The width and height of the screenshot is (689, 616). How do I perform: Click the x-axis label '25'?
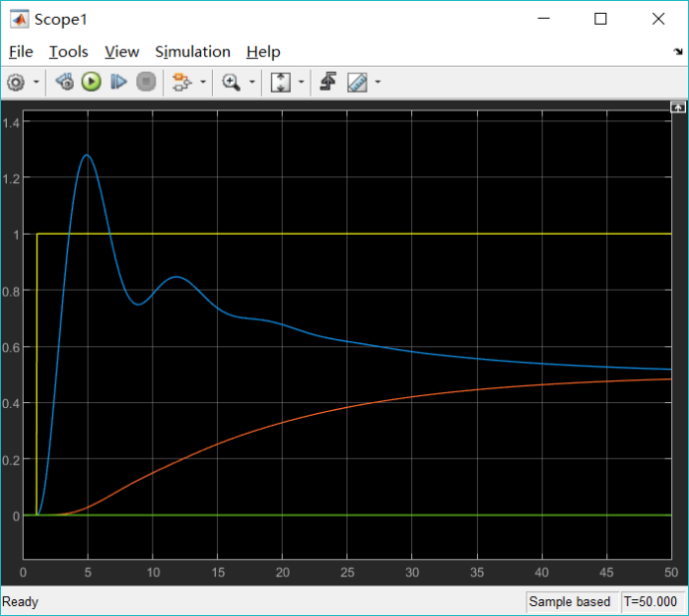click(x=347, y=572)
